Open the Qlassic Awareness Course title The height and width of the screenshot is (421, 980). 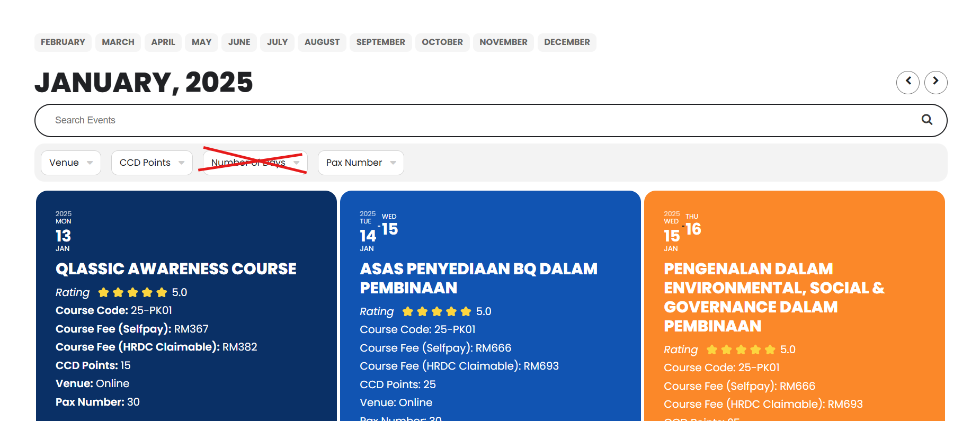click(x=176, y=269)
